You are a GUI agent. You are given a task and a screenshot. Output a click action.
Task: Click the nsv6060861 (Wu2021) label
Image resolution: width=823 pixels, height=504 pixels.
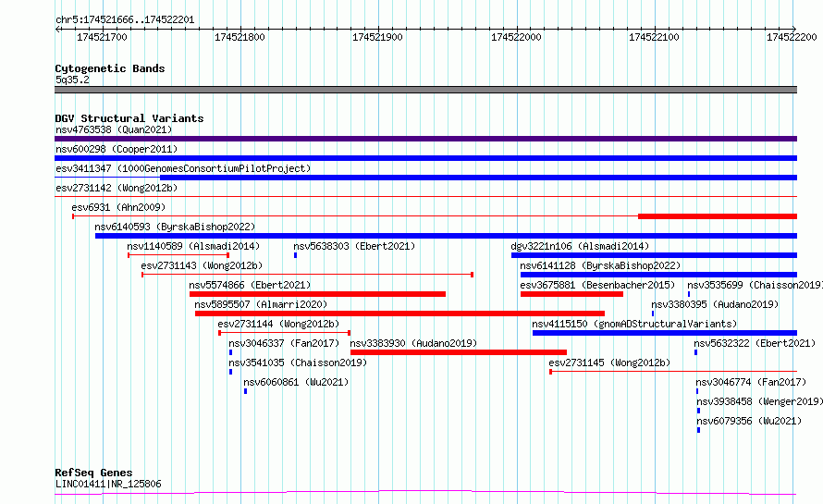point(296,382)
